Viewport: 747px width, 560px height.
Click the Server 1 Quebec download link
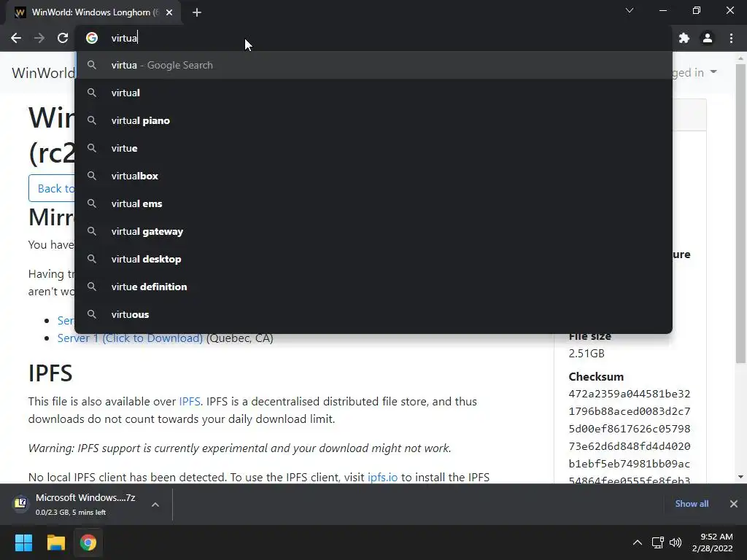tap(130, 338)
